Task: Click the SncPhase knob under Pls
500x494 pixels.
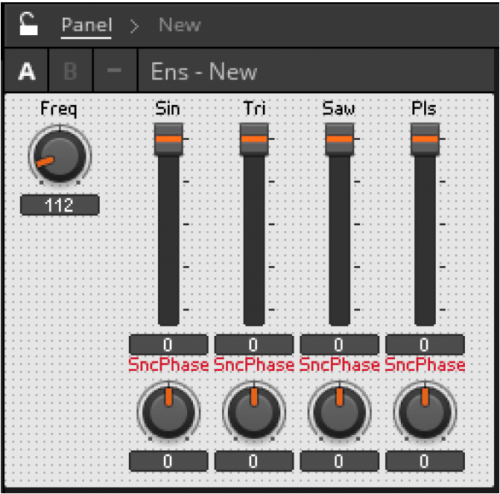Action: coord(425,412)
